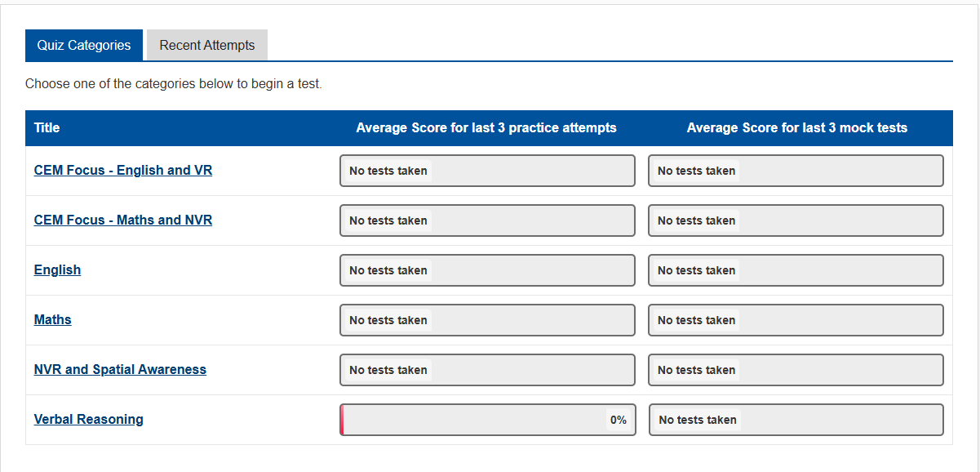Viewport: 980px width, 472px height.
Task: Open the Verbal Reasoning category
Action: [x=89, y=420]
